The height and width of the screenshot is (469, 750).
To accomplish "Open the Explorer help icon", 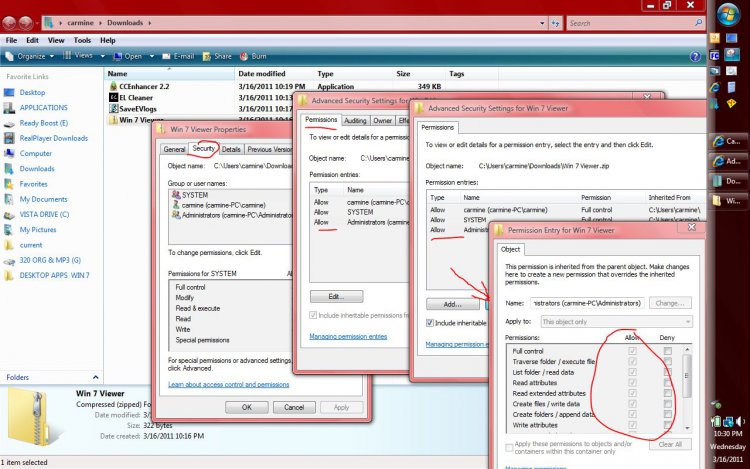I will pyautogui.click(x=695, y=57).
